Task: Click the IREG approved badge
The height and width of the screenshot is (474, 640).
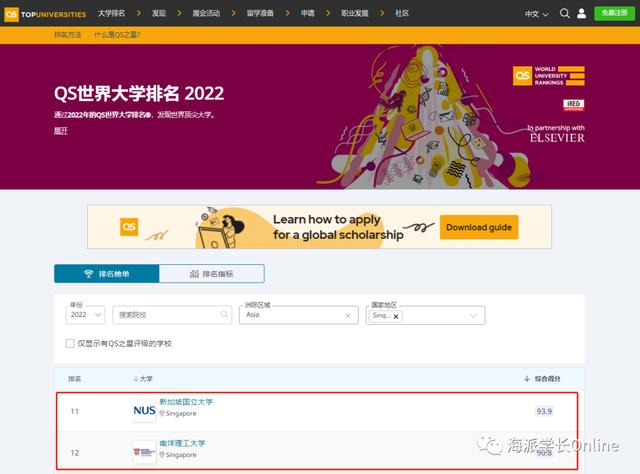Action: [x=573, y=105]
